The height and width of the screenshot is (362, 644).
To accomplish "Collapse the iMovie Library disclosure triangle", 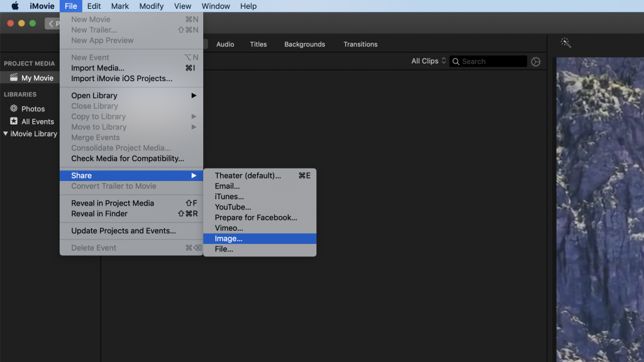I will [6, 134].
